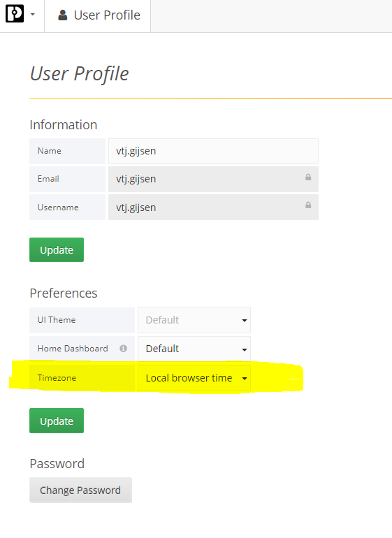Open the UI Theme dropdown
This screenshot has width=392, height=538.
point(194,320)
